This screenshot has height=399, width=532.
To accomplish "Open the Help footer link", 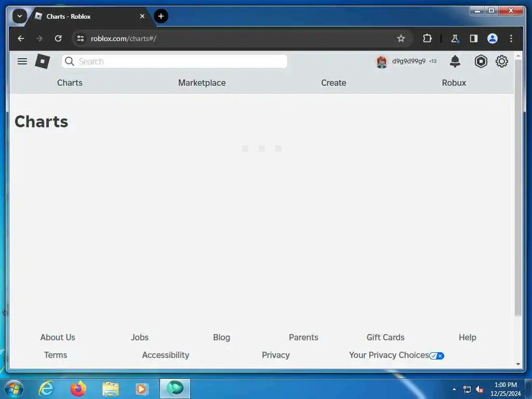I will pos(467,337).
